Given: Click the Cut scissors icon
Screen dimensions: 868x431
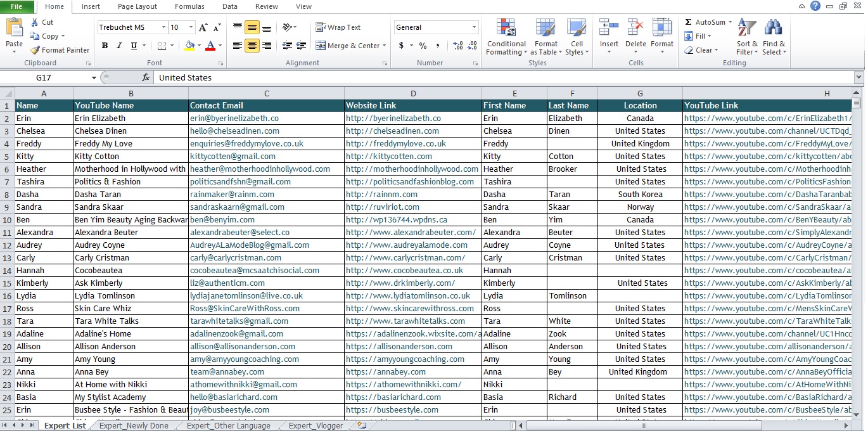Looking at the screenshot, I should click(34, 22).
